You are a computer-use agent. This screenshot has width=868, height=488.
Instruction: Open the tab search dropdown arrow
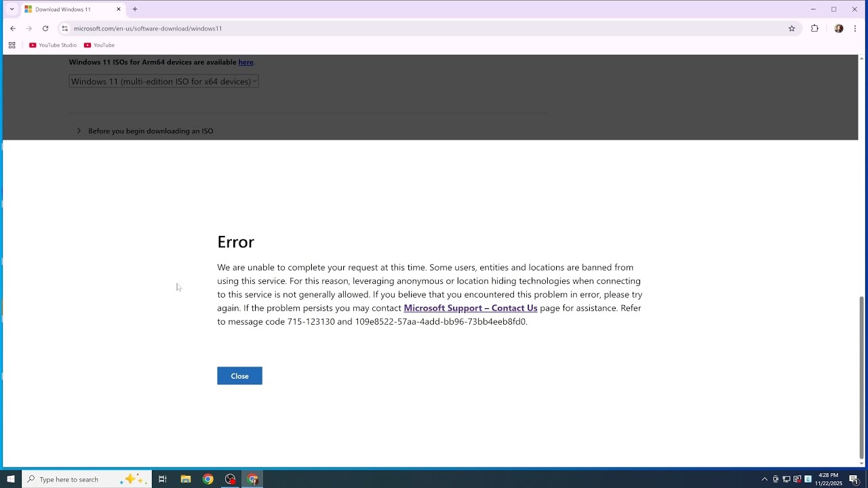pyautogui.click(x=12, y=9)
